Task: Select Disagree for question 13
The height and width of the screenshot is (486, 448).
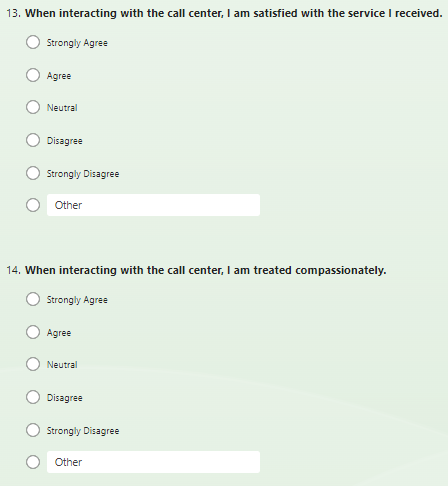Action: (x=33, y=140)
